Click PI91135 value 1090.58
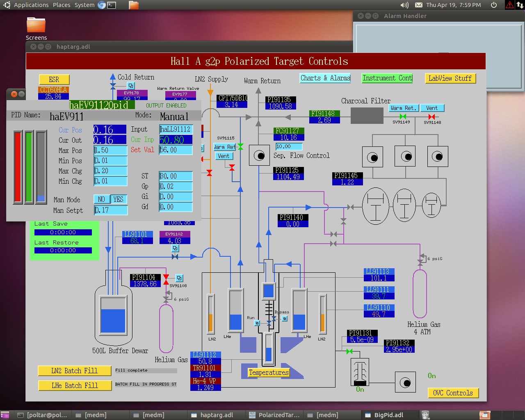Screen dimensions: 525x420 pos(281,106)
